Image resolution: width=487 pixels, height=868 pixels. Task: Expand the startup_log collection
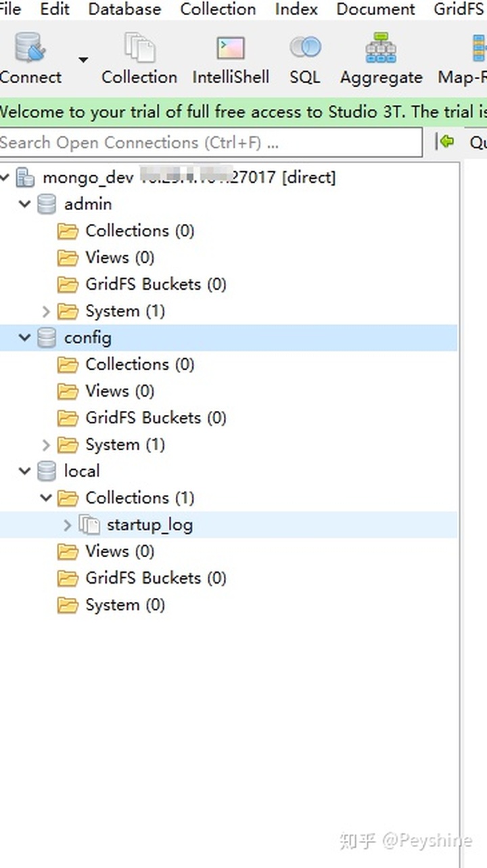click(67, 525)
